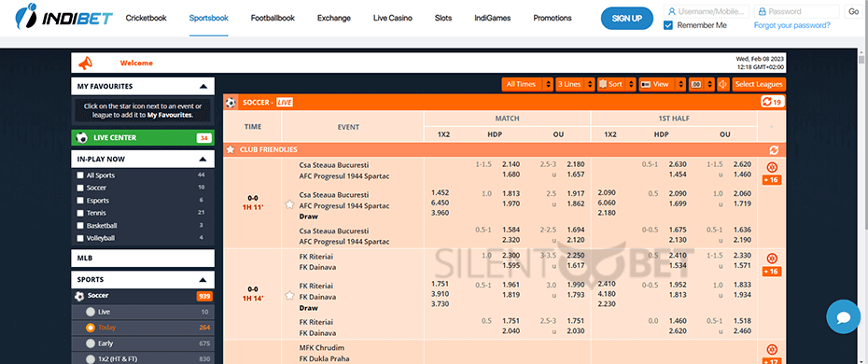Screen dimensions: 868x364
Task: Open the Footballbook tab
Action: tap(273, 19)
